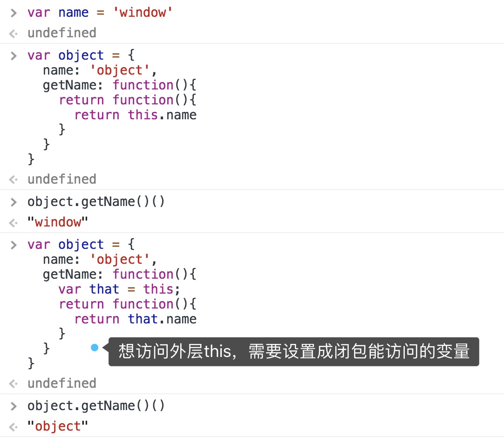Image resolution: width=504 pixels, height=439 pixels.
Task: Click the 'window' string literal in var name
Action: tap(143, 13)
